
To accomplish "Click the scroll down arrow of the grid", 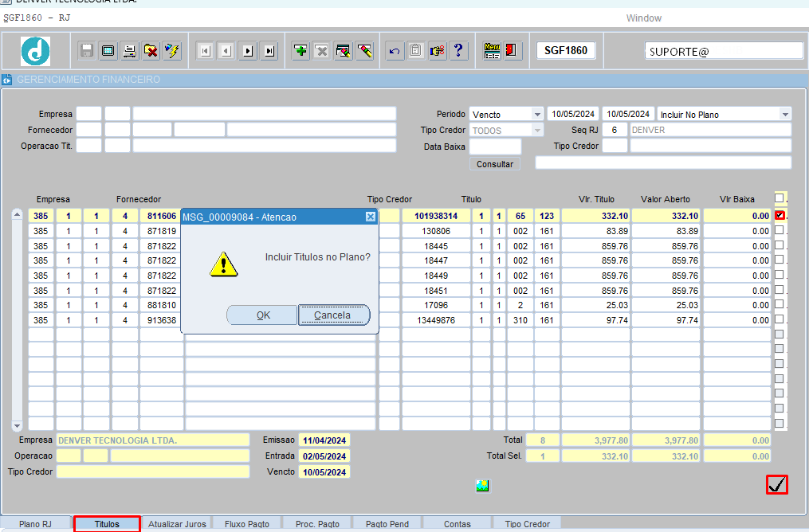I will pyautogui.click(x=18, y=426).
